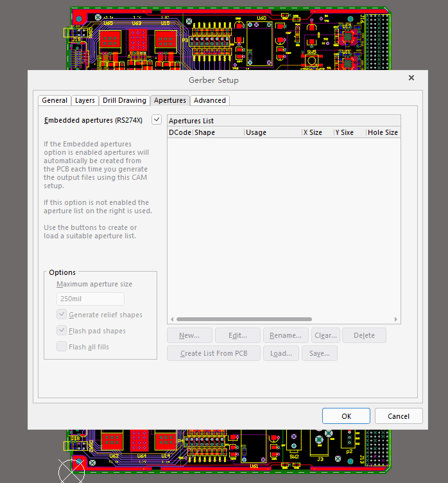Toggle the Embedded apertures (RS274X) checkbox
This screenshot has width=448, height=483.
[157, 119]
